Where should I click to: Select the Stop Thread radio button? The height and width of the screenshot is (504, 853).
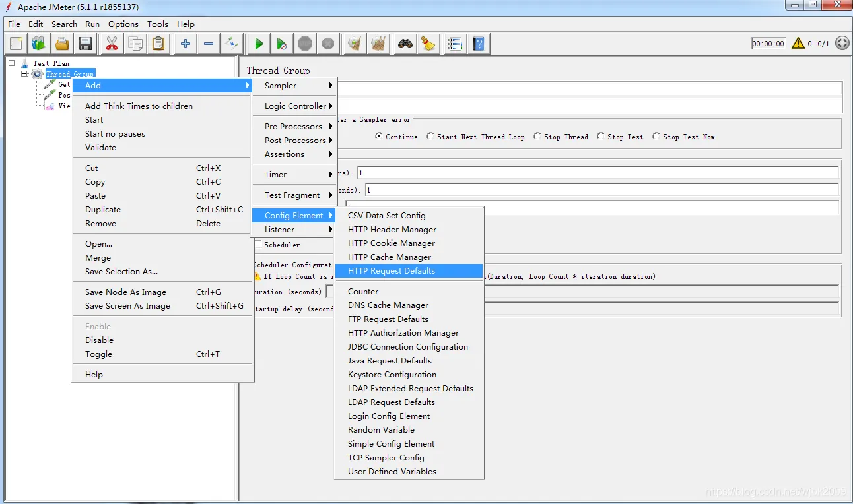coord(537,137)
